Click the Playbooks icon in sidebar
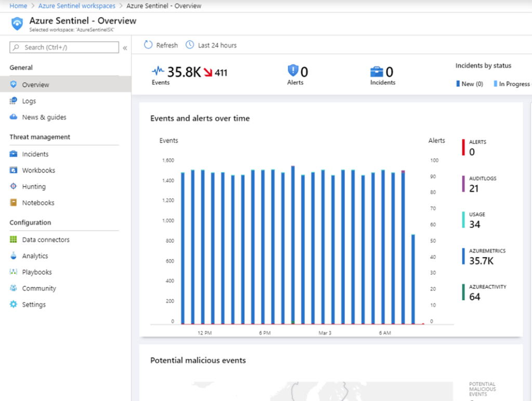This screenshot has width=532, height=401. 13,272
